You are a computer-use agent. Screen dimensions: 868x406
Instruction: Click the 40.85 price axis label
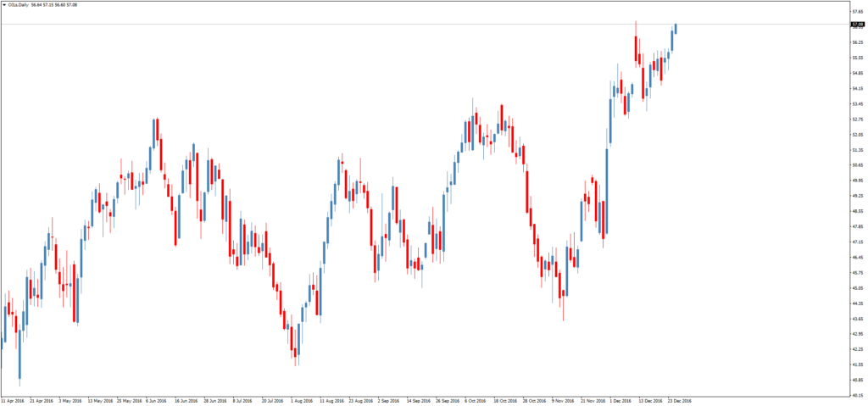click(858, 380)
